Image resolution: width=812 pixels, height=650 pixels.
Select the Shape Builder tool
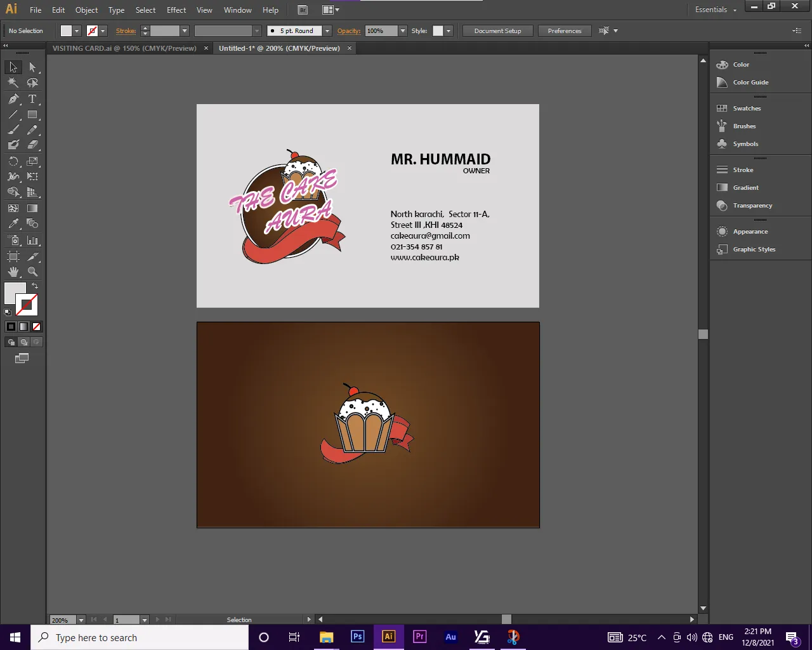[x=13, y=192]
